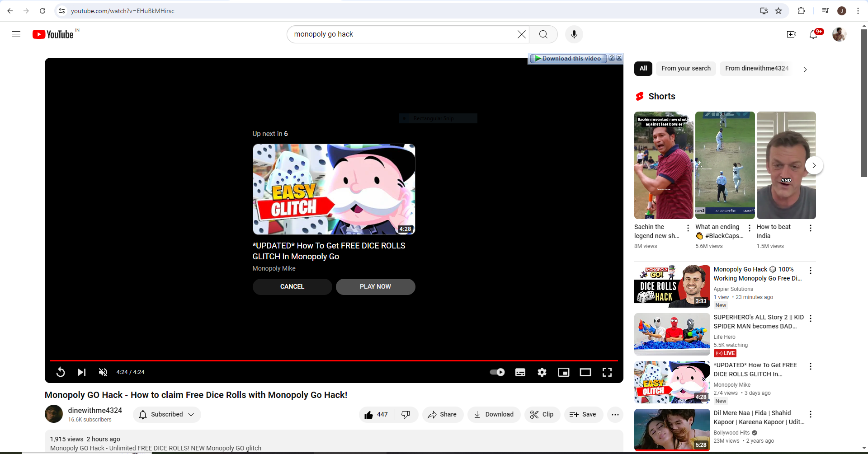The image size is (868, 454).
Task: Start voice search with microphone
Action: pos(574,34)
